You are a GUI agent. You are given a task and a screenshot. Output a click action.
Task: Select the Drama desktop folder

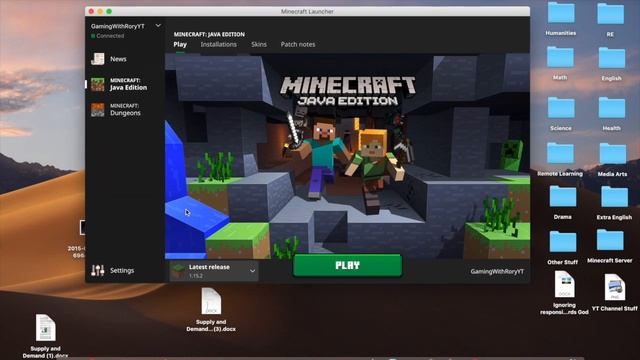[x=562, y=203]
